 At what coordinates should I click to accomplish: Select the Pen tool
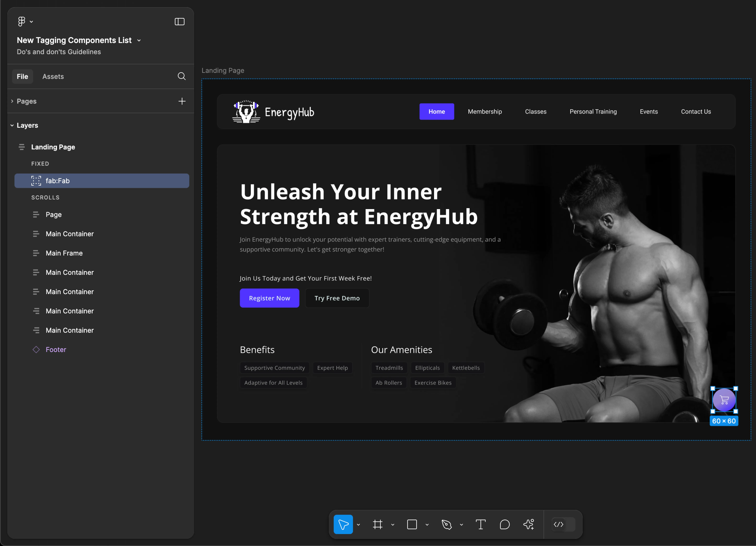[446, 525]
